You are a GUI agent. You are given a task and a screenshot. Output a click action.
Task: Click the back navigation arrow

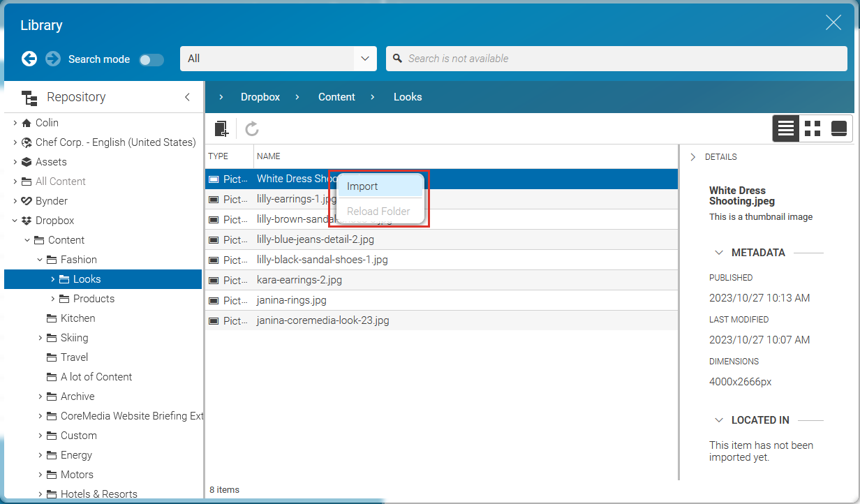click(29, 59)
